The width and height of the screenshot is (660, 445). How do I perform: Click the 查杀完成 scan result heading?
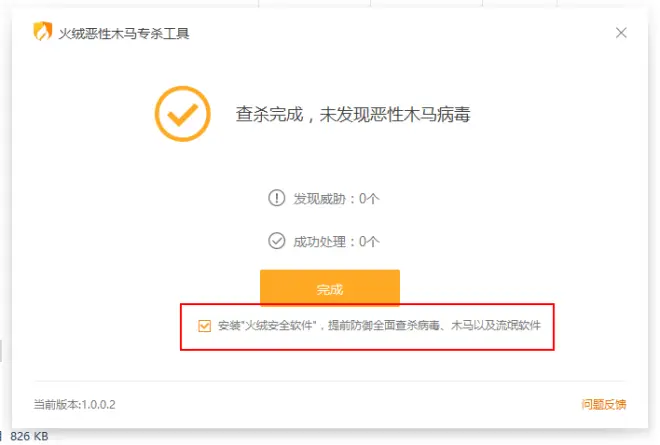(270, 115)
